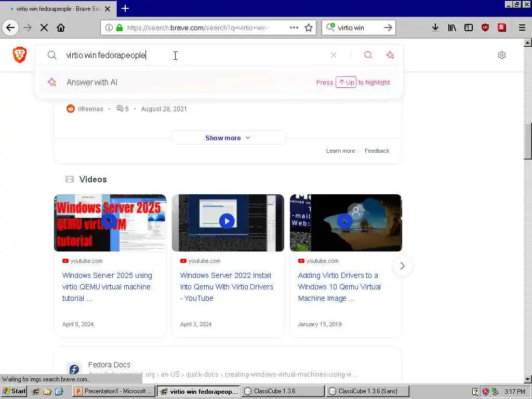
Task: Run search using the pink magnifier icon
Action: 368,55
